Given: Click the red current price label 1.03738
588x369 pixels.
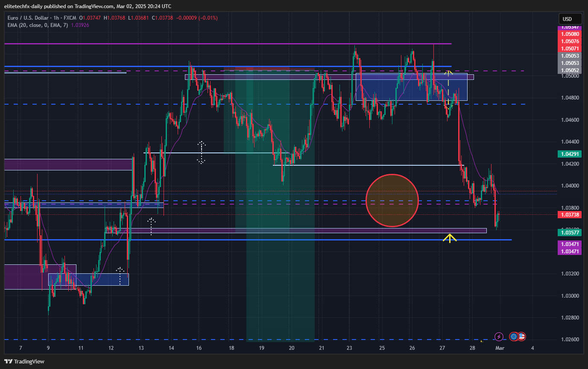Looking at the screenshot, I should 570,214.
